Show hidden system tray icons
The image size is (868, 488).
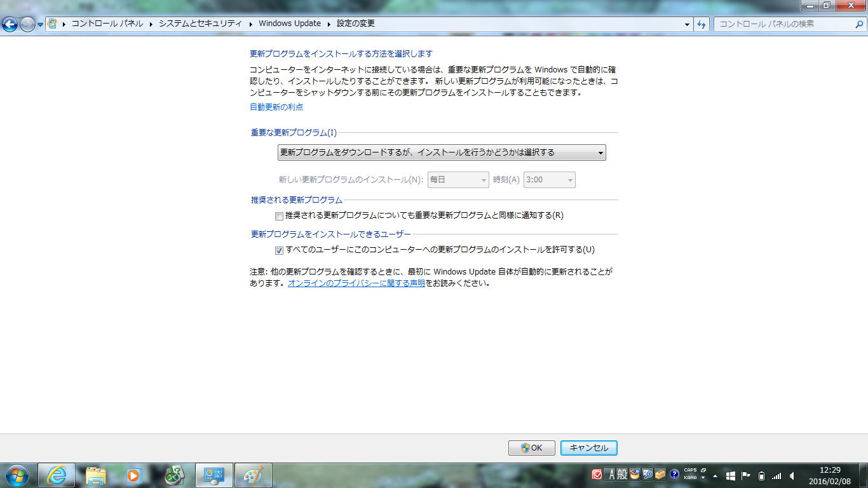coord(716,475)
